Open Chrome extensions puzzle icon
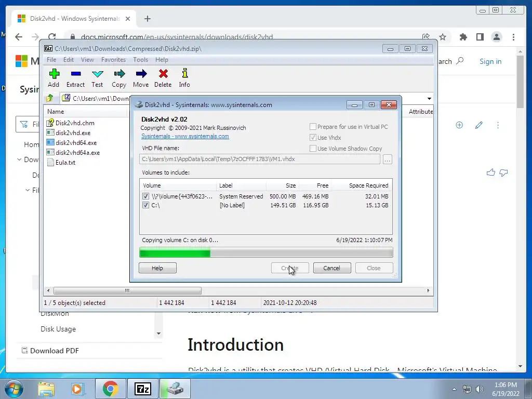Screen dimensions: 532x399 [463, 37]
